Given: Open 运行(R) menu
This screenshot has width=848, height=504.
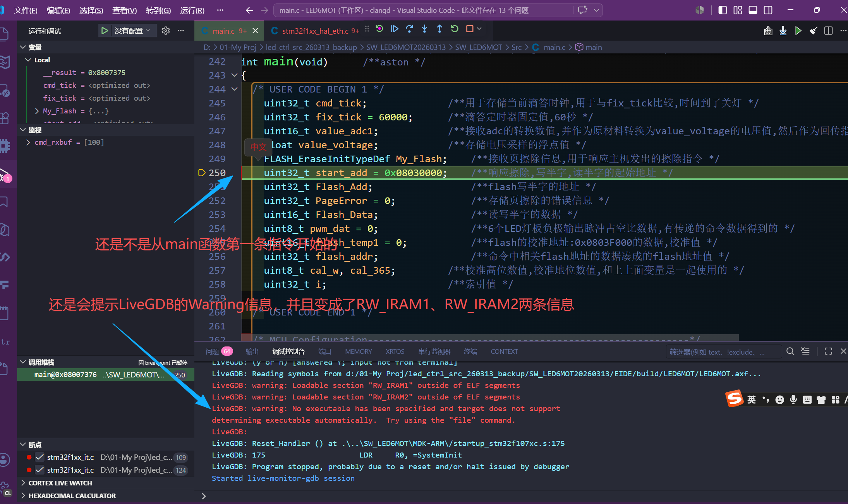Looking at the screenshot, I should (192, 10).
